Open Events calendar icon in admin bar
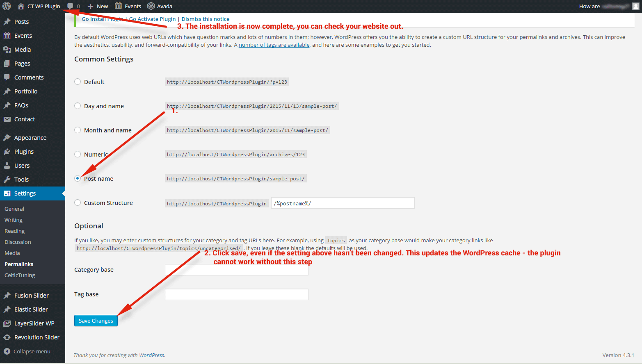The height and width of the screenshot is (364, 642). coord(119,6)
